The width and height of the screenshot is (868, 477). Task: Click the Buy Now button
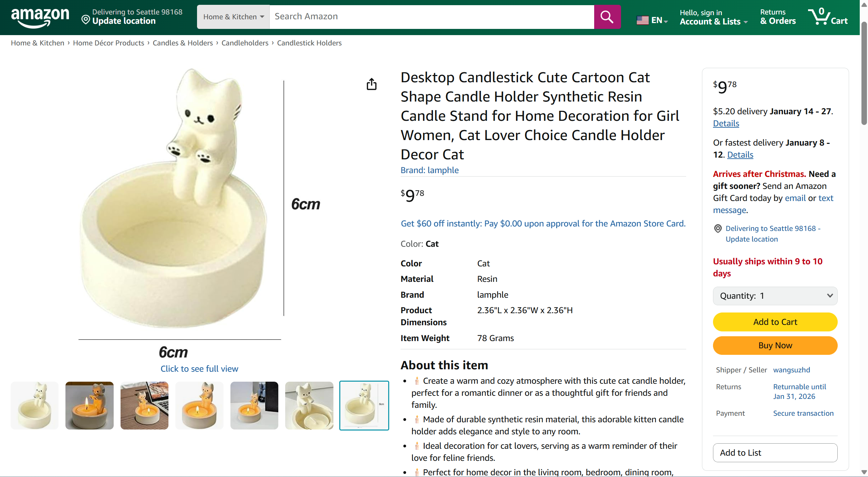click(x=775, y=346)
